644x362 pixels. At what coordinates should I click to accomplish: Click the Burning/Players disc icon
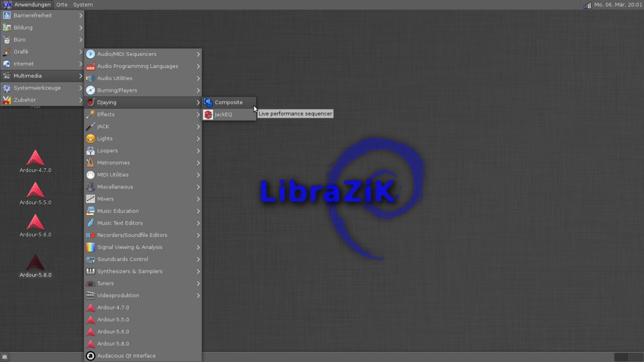[x=91, y=90]
